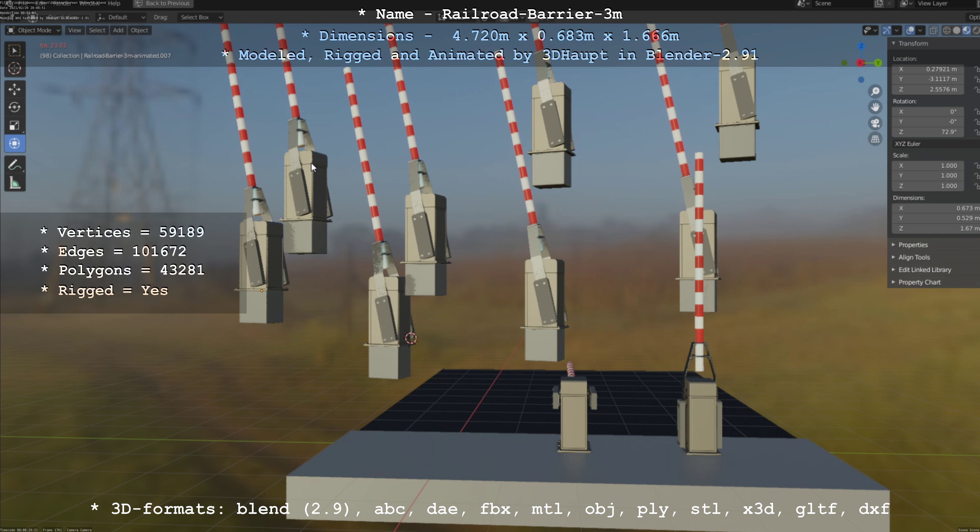
Task: Switch perspective/orthographic using grid icon
Action: (875, 139)
